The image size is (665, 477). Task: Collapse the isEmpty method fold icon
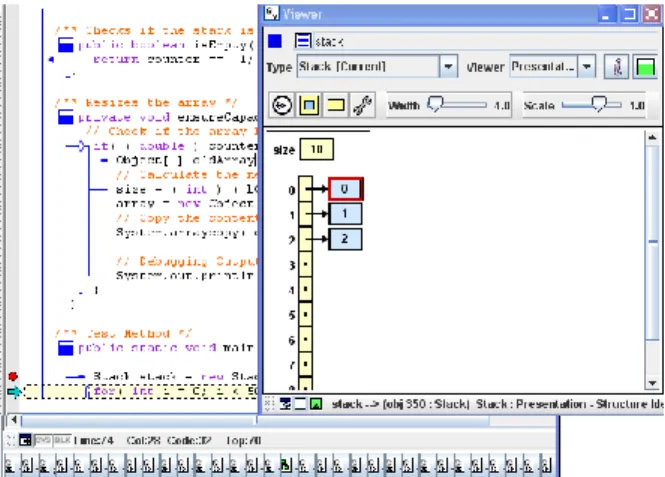[x=66, y=45]
